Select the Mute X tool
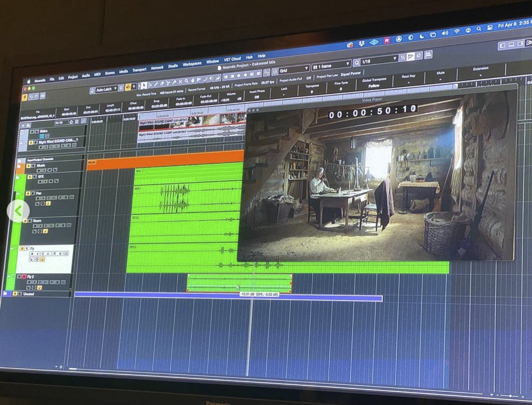Screen dimensions: 532x405 (180, 81)
